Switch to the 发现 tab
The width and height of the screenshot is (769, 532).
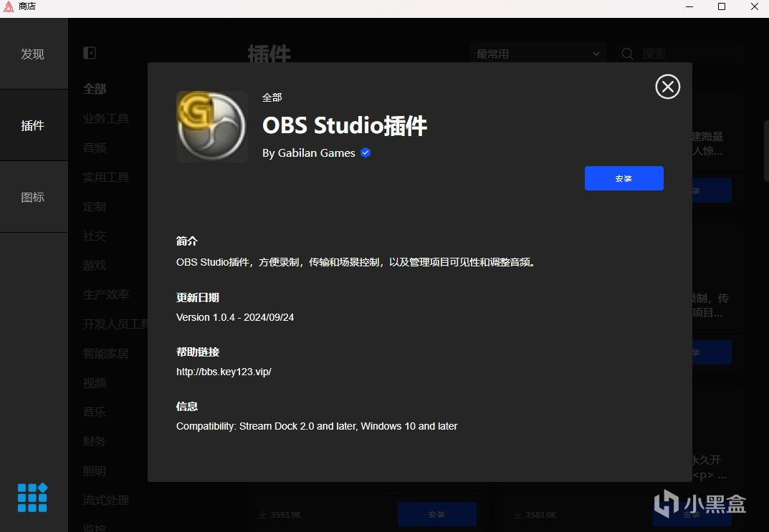(33, 54)
